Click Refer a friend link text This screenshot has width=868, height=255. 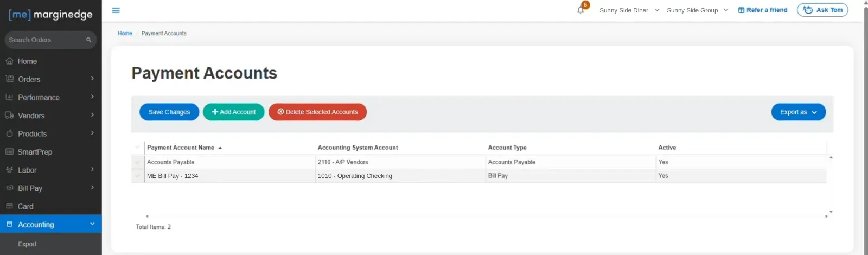click(x=767, y=10)
